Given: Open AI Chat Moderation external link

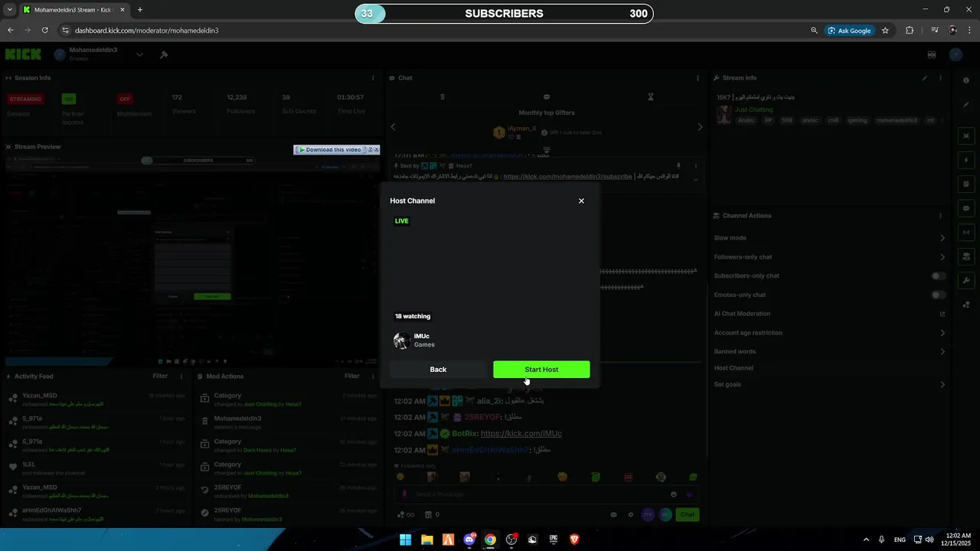Looking at the screenshot, I should pos(942,314).
